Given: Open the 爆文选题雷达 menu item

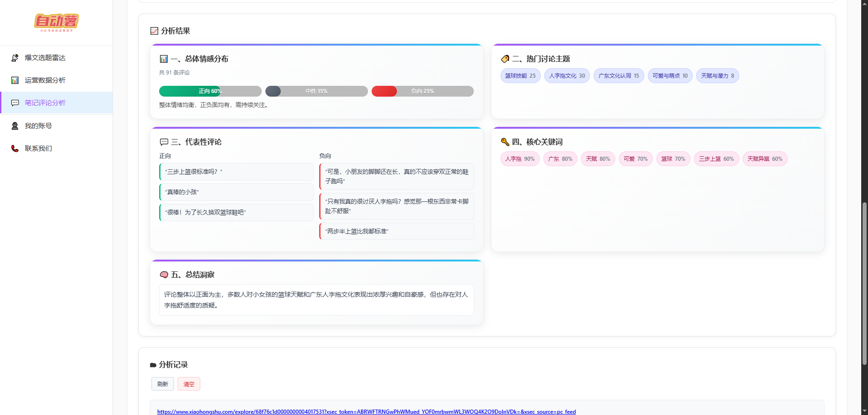Looking at the screenshot, I should tap(45, 58).
